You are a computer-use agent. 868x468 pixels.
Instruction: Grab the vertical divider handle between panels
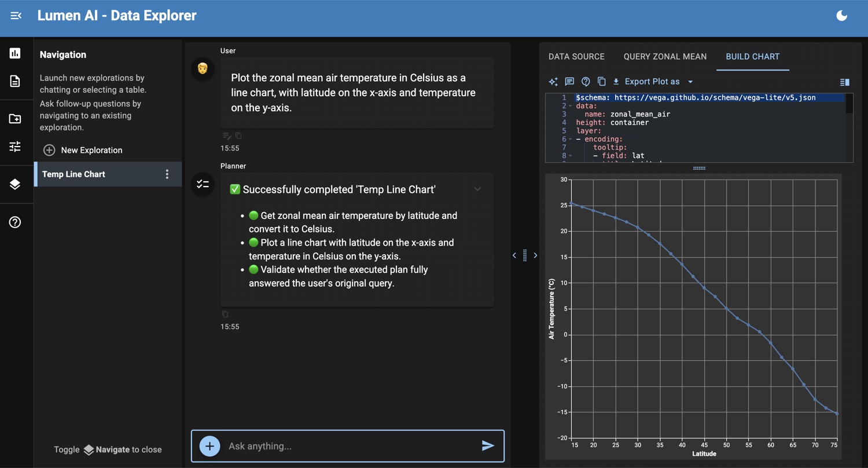click(525, 255)
